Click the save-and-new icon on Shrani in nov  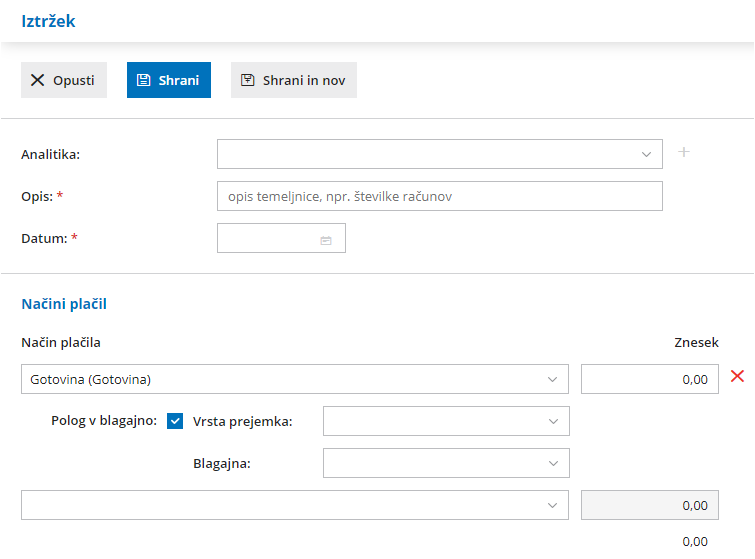[248, 80]
